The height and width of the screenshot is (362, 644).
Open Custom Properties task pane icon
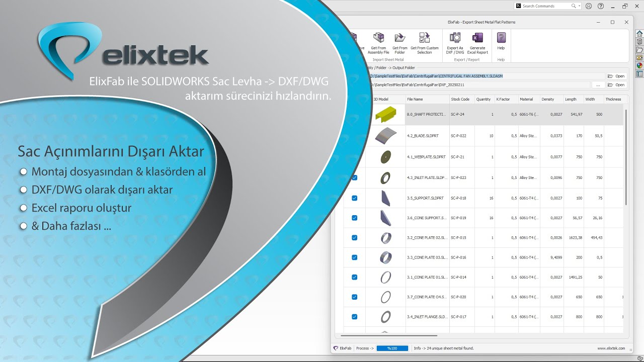point(639,73)
